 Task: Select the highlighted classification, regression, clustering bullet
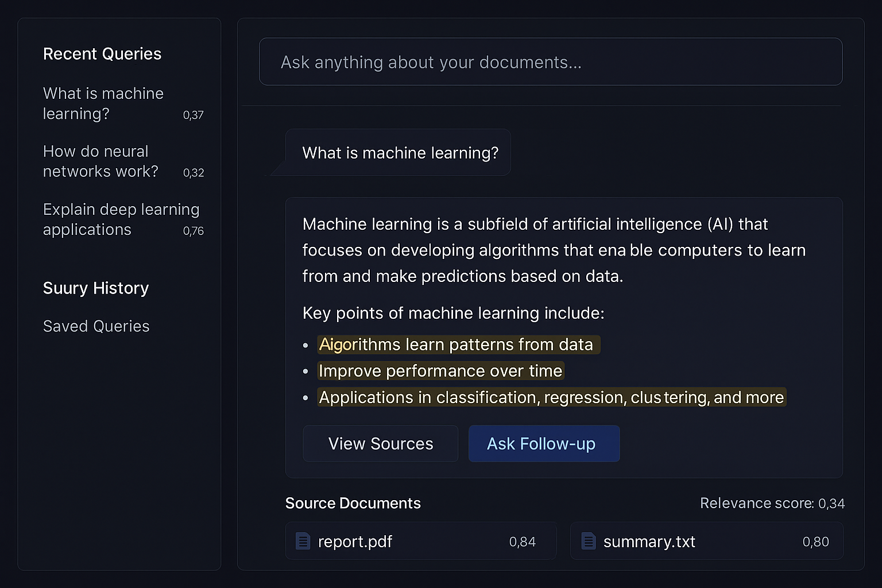551,397
